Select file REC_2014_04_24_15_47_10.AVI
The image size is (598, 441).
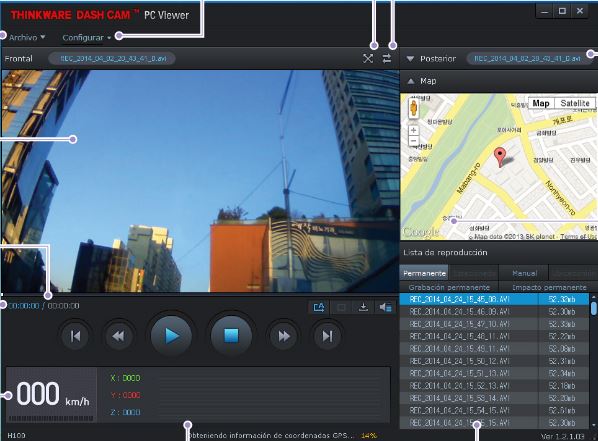tap(494, 324)
